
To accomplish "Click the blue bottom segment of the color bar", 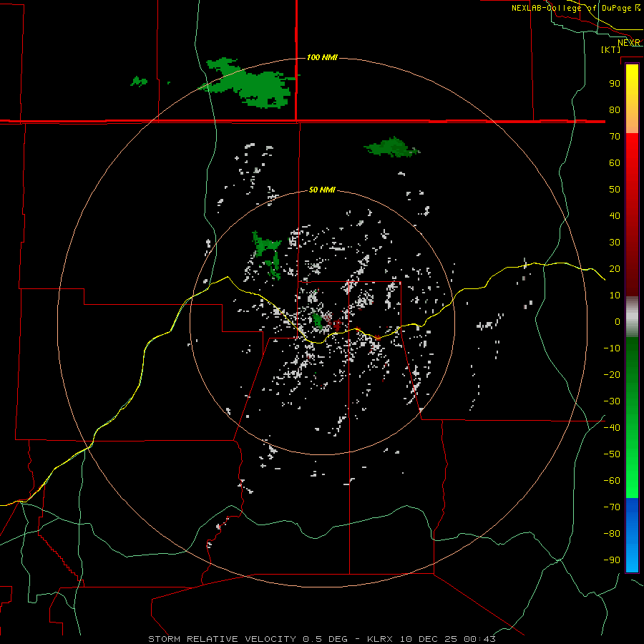I will tap(632, 535).
